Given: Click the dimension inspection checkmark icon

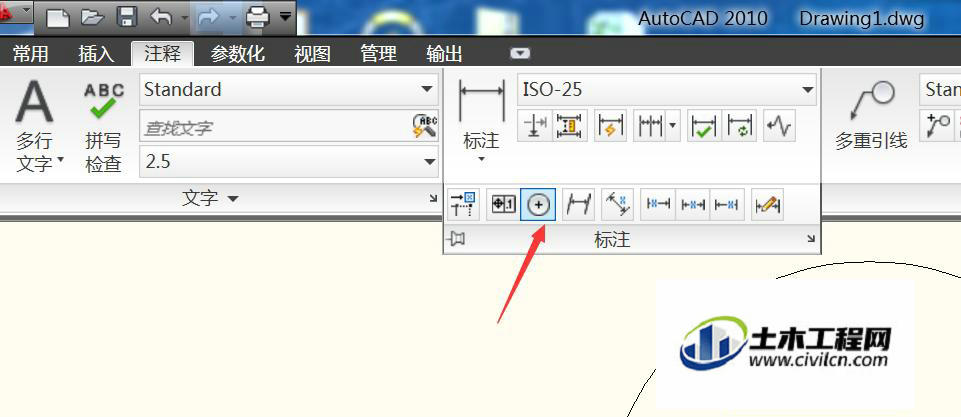Looking at the screenshot, I should coord(704,126).
